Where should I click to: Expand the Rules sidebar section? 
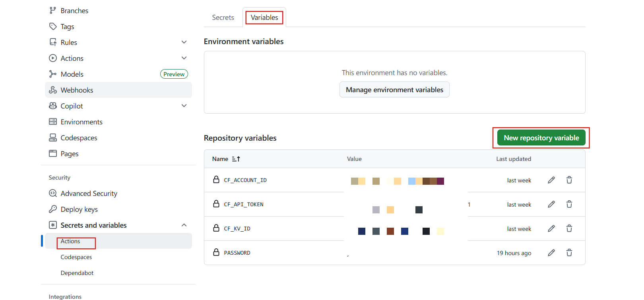point(184,42)
